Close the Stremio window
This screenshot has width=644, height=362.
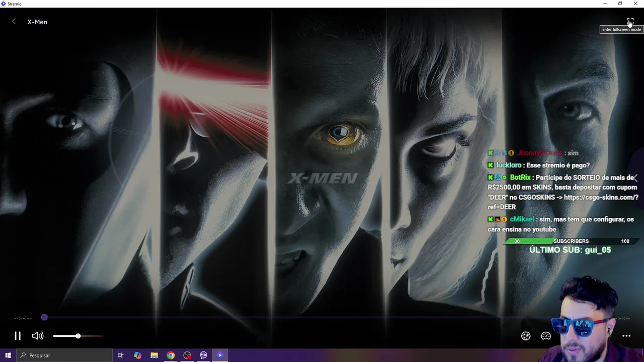[x=635, y=4]
